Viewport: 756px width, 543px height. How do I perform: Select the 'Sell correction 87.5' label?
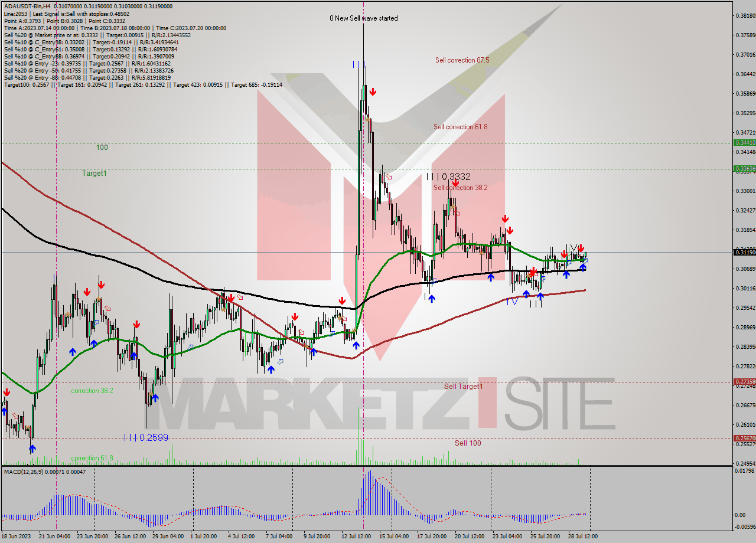[x=462, y=60]
